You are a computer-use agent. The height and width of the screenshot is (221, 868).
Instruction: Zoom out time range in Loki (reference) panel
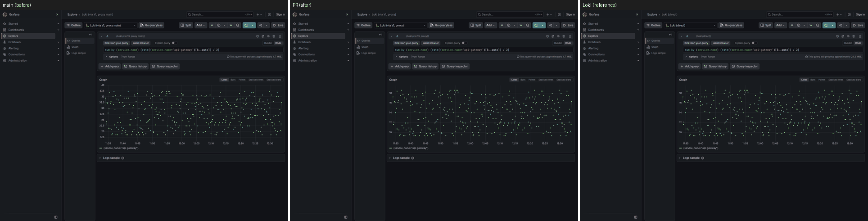pos(818,25)
